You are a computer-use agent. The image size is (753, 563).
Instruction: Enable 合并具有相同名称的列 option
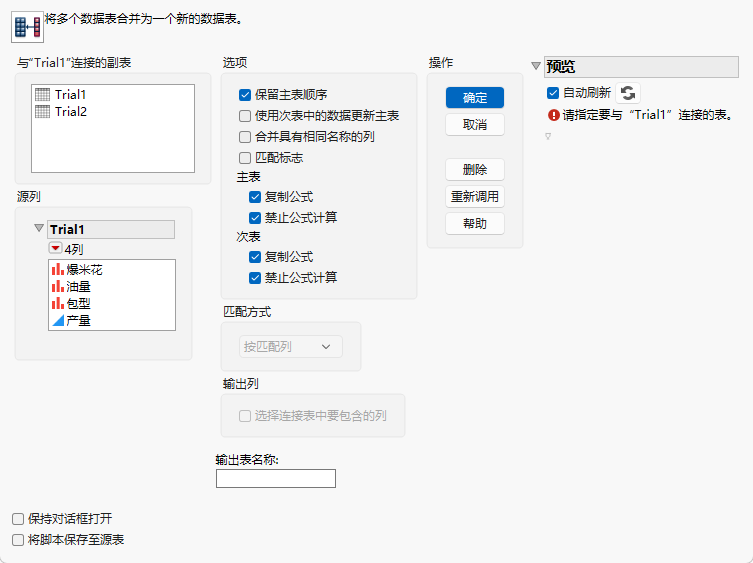pyautogui.click(x=245, y=137)
